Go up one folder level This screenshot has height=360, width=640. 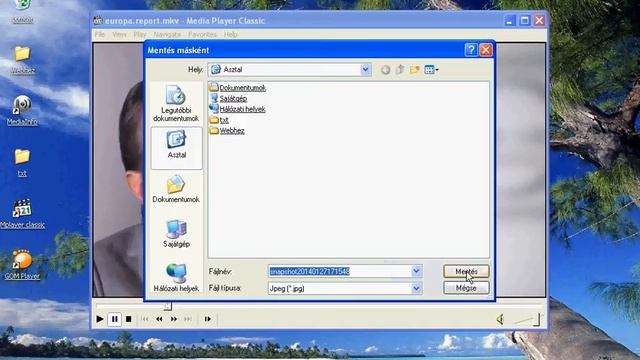pyautogui.click(x=400, y=70)
